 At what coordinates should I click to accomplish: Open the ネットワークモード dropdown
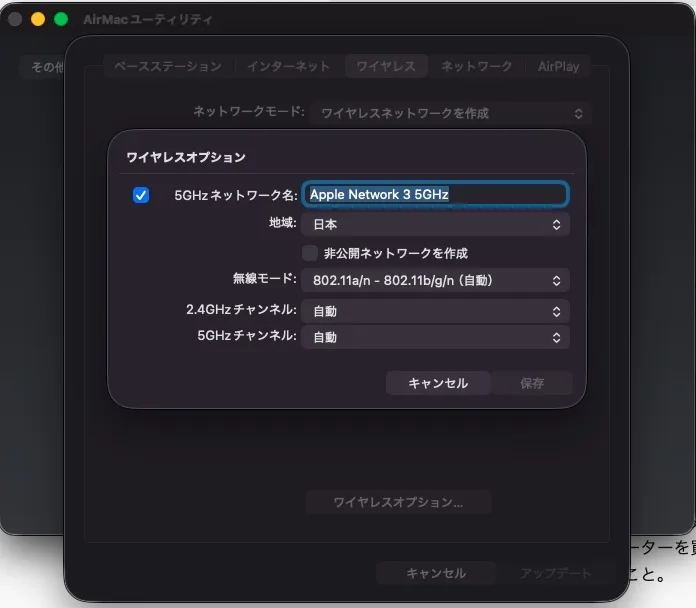point(450,114)
